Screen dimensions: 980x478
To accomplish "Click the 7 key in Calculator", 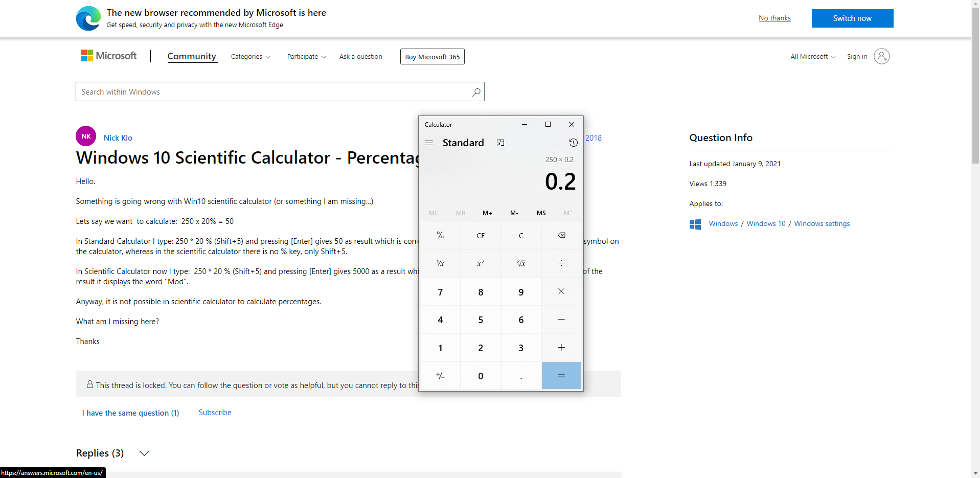I will 440,291.
